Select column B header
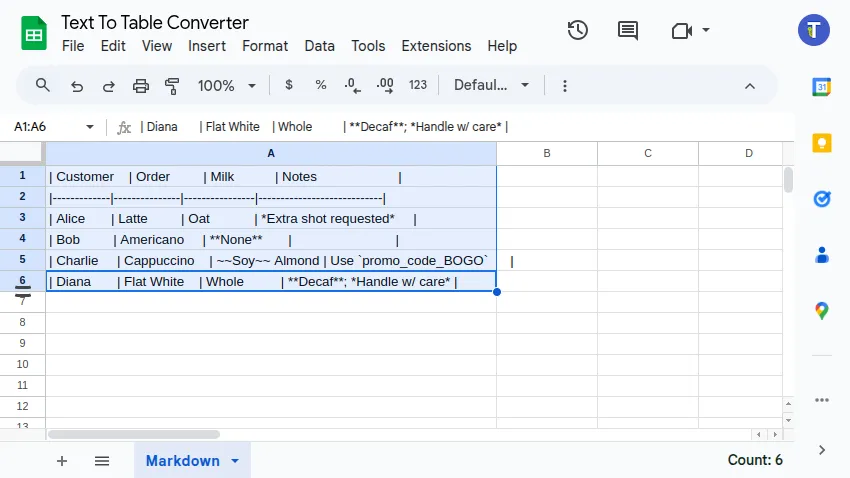Screen dimensions: 850x478 tap(547, 153)
